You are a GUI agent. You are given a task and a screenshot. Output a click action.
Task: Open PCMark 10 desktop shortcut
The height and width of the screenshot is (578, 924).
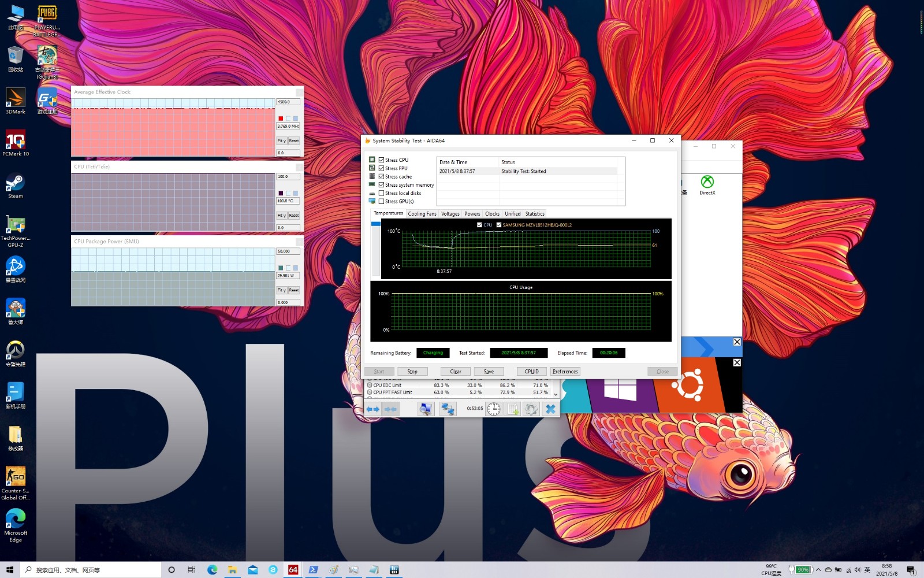tap(16, 143)
